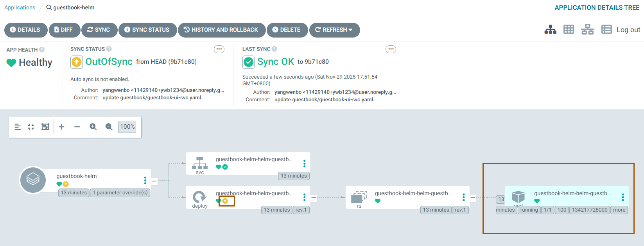Open the REFRESH dropdown button
Image resolution: width=644 pixels, height=246 pixels.
334,30
